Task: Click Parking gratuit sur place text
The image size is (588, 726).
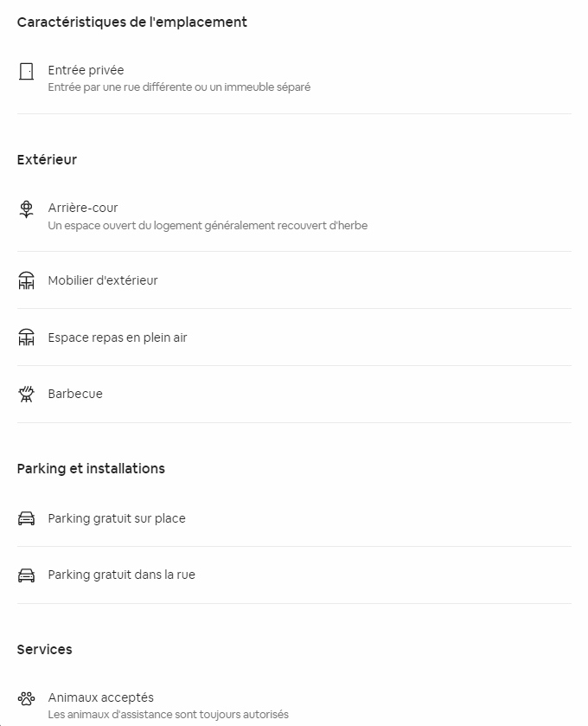Action: (x=117, y=518)
